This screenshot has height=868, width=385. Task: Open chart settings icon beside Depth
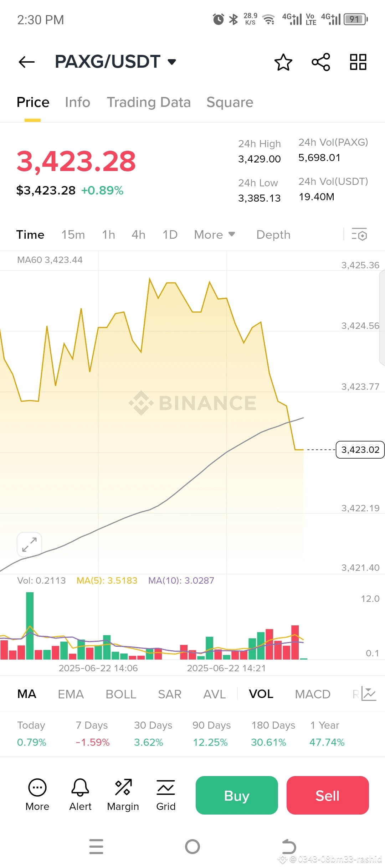pos(359,234)
